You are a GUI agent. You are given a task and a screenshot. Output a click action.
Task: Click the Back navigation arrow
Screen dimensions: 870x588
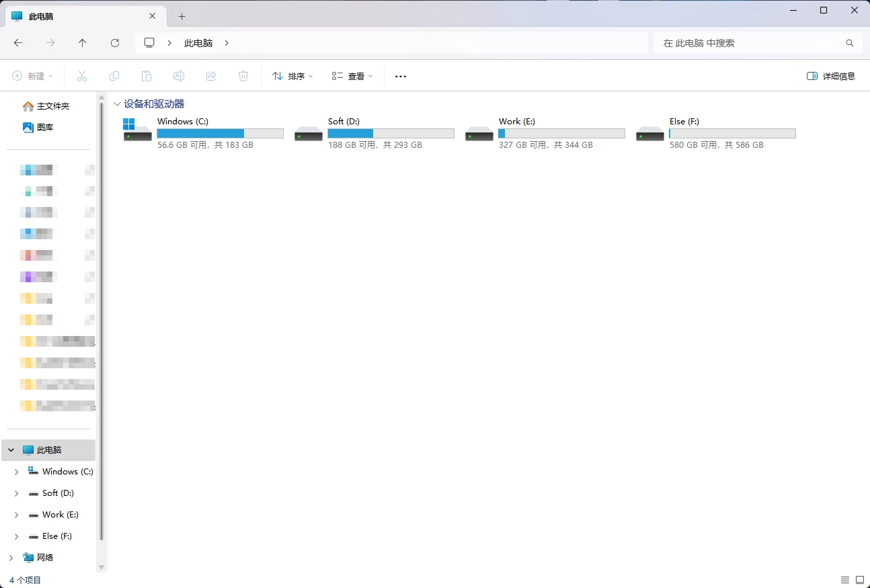pos(18,42)
